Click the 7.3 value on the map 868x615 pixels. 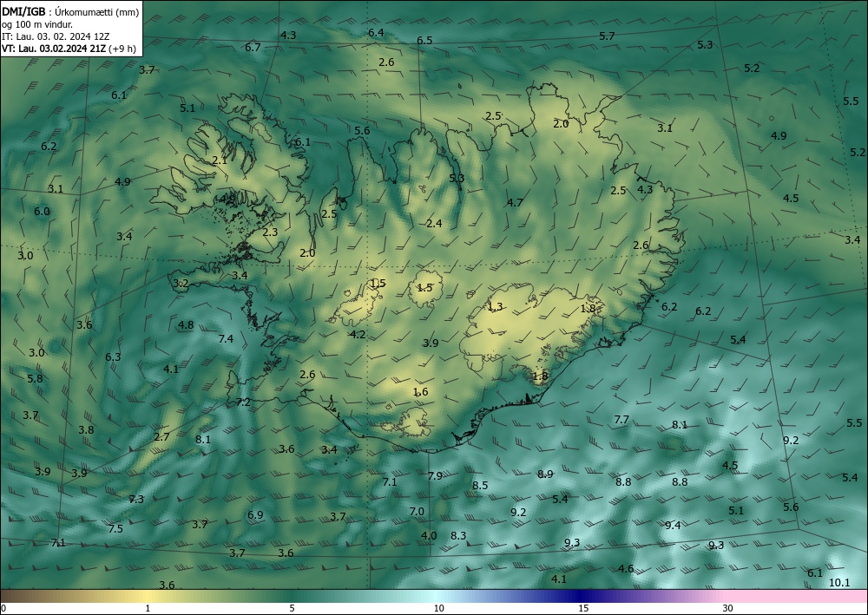[136, 500]
